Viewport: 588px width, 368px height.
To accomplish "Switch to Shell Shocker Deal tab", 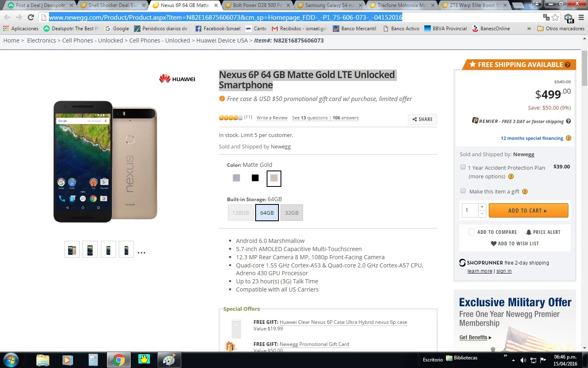I will coord(113,5).
